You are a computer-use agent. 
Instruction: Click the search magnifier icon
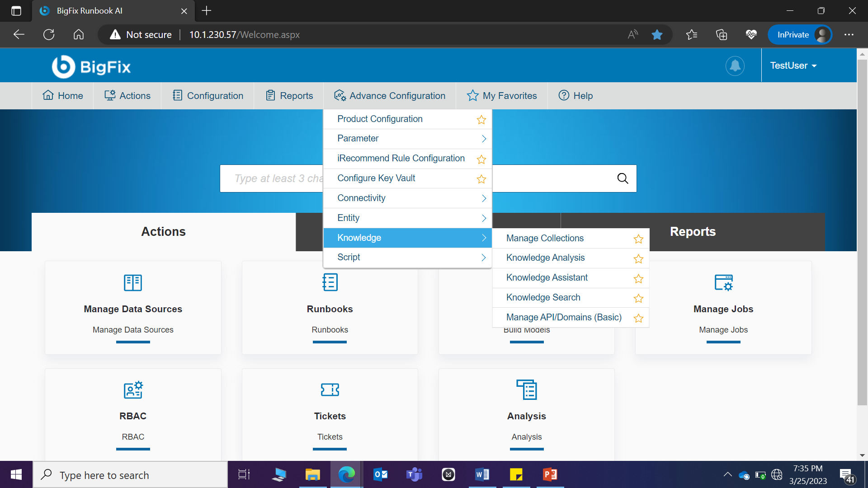[x=623, y=178]
